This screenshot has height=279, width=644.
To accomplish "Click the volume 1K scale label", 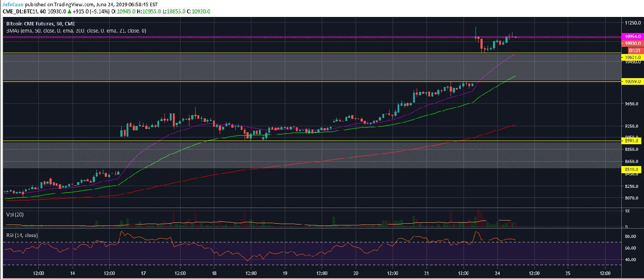I will tap(628, 211).
